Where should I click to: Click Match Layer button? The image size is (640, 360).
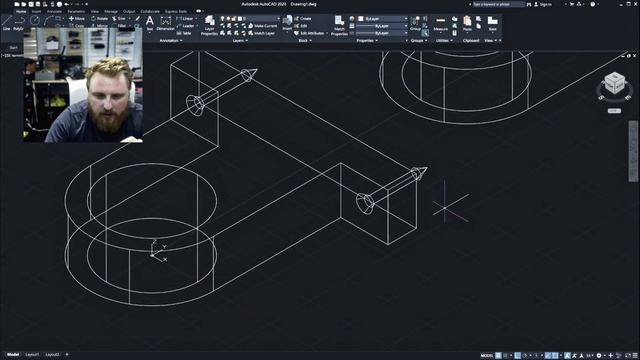pyautogui.click(x=261, y=33)
